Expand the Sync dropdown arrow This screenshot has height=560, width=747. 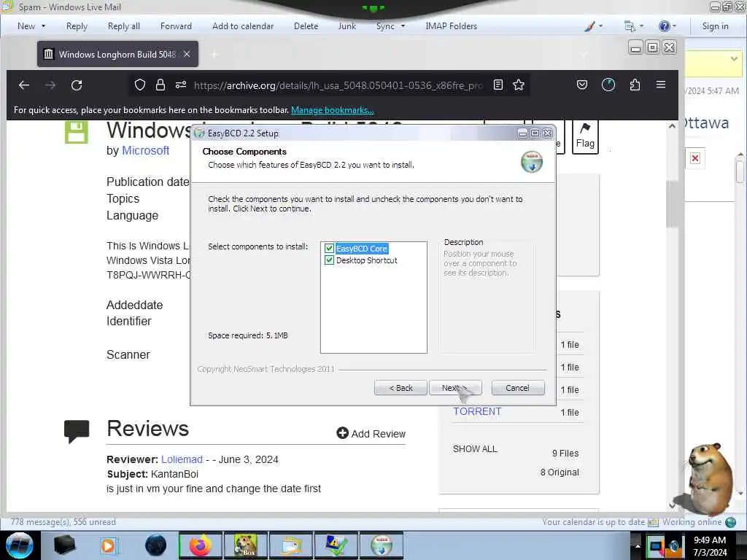403,26
